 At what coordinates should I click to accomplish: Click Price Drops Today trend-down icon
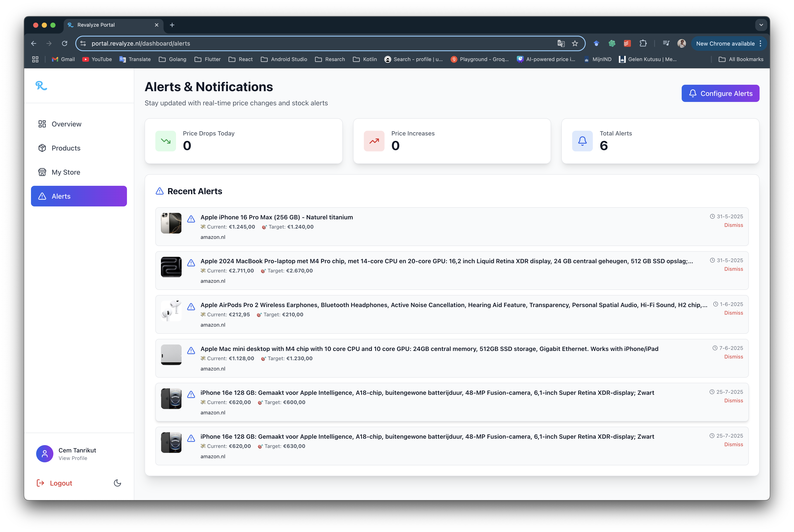[x=166, y=141]
